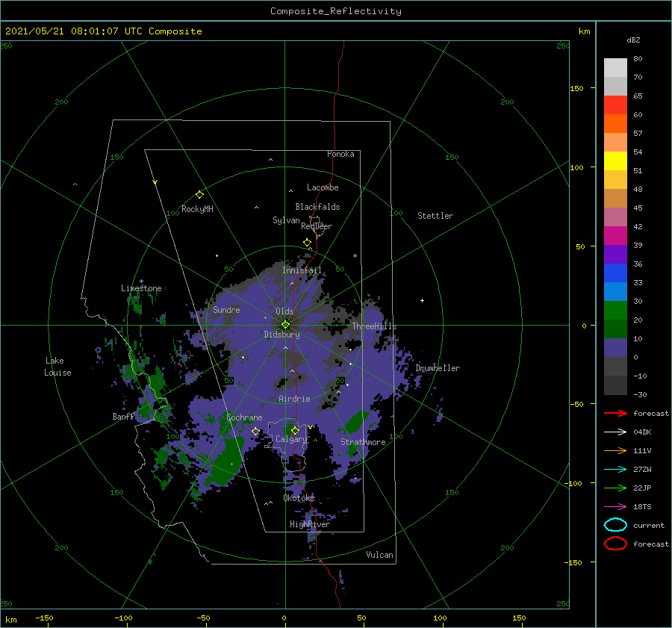672x628 pixels.
Task: Select the Vulcan city label
Action: pos(380,555)
